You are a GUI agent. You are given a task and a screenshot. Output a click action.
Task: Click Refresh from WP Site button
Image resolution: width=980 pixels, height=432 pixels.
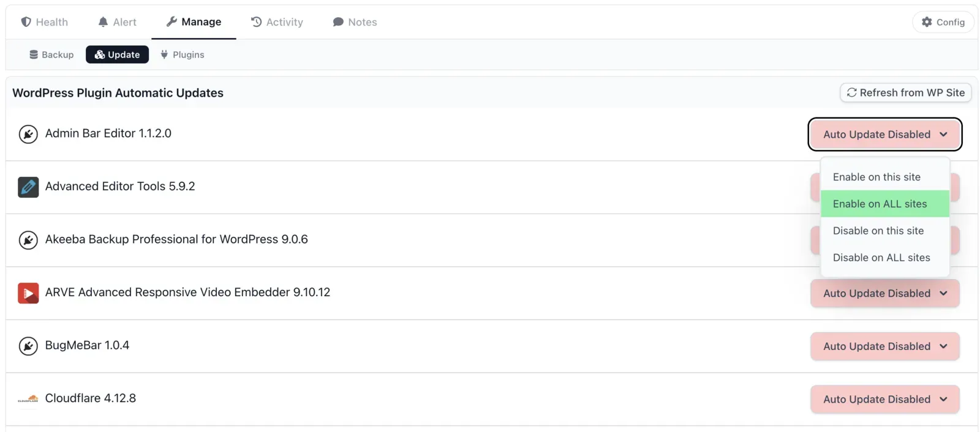(x=905, y=92)
